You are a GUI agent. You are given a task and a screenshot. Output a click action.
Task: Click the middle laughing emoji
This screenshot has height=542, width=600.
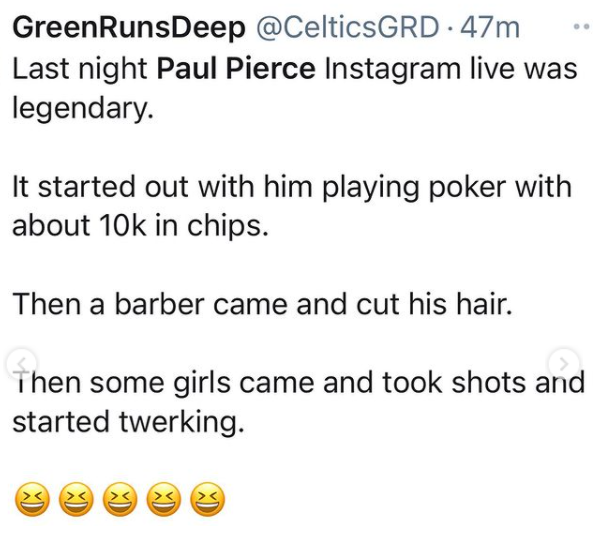118,499
